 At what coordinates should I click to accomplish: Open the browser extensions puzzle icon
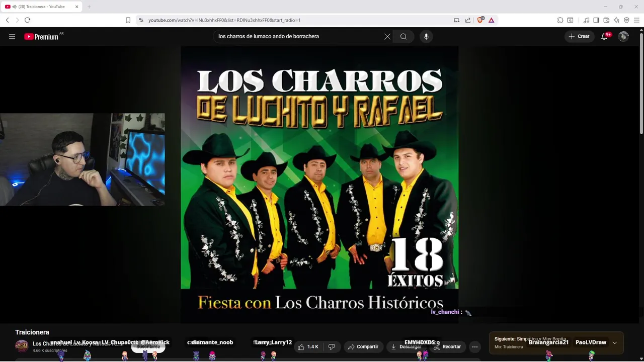pos(560,20)
